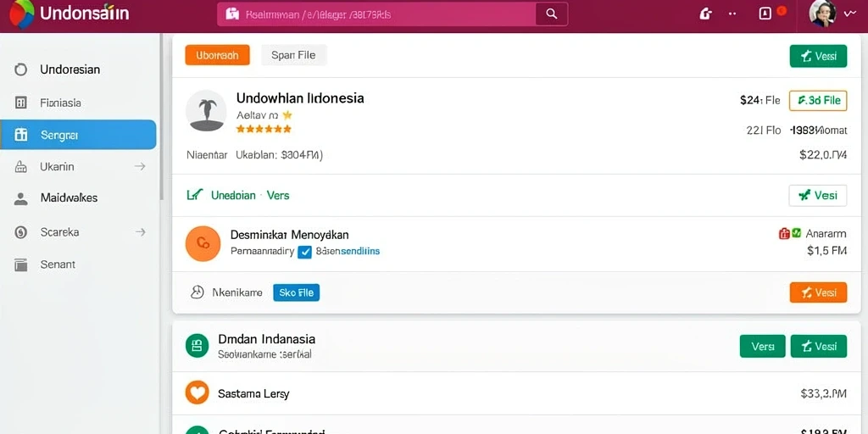This screenshot has width=868, height=434.
Task: Click the green circle icon for Dmdan Indanasia
Action: [197, 346]
